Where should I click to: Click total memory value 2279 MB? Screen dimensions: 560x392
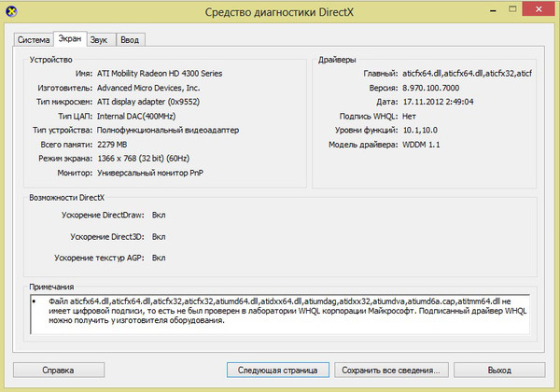point(112,145)
